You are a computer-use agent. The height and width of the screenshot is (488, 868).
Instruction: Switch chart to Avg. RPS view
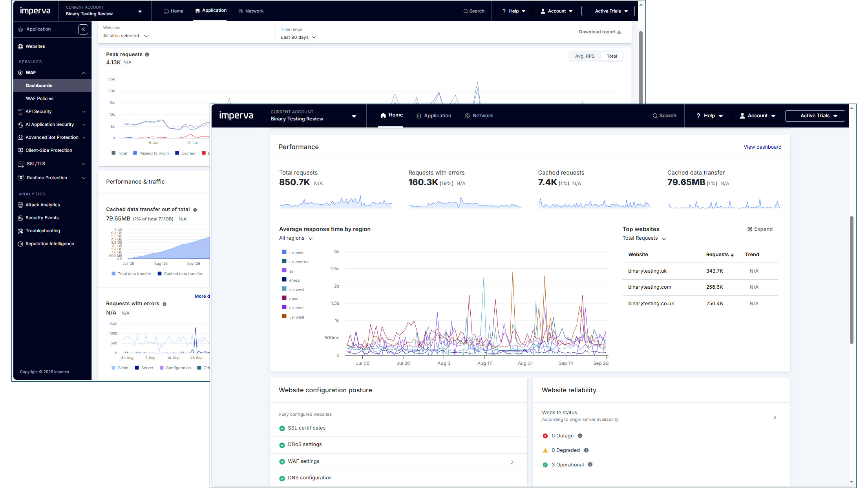(x=585, y=56)
